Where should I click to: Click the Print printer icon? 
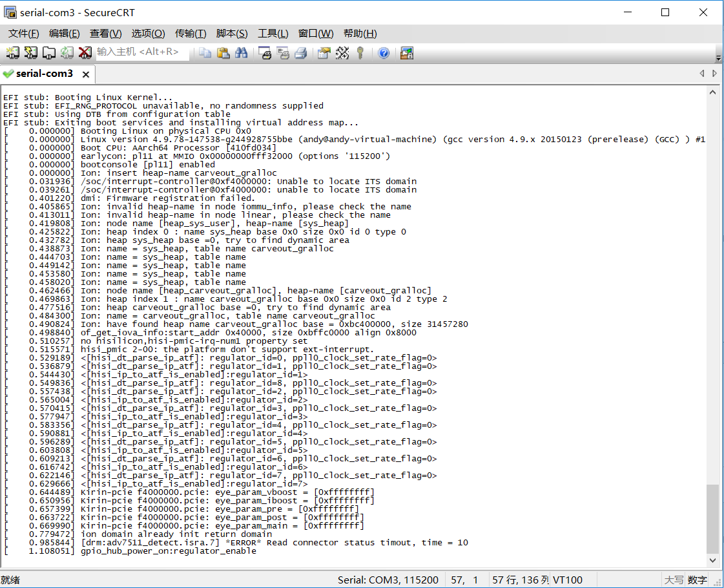click(x=300, y=53)
